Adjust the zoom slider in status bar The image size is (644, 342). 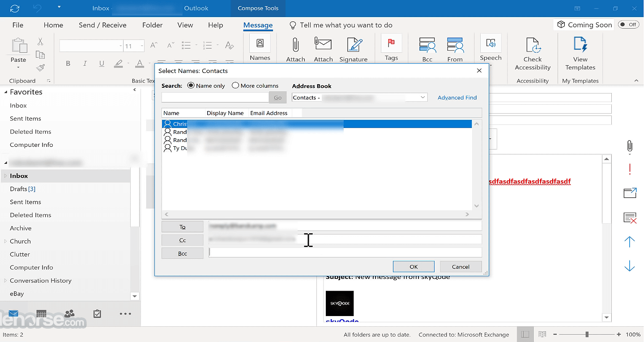(x=587, y=334)
